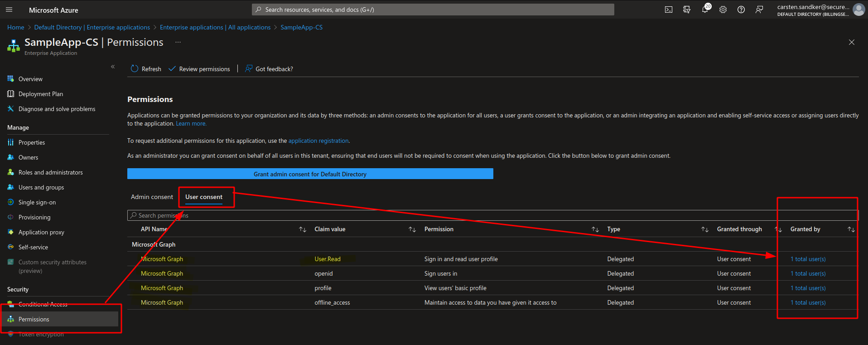Click the Provisioning icon
The width and height of the screenshot is (868, 345).
click(11, 217)
